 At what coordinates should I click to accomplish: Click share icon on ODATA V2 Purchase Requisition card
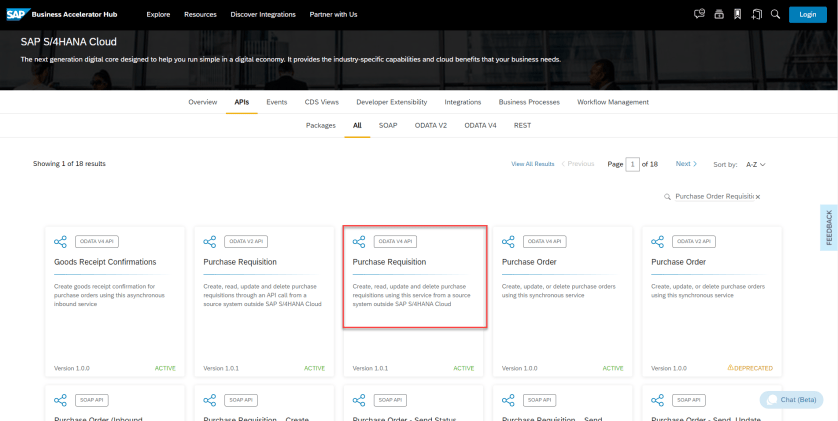(210, 241)
